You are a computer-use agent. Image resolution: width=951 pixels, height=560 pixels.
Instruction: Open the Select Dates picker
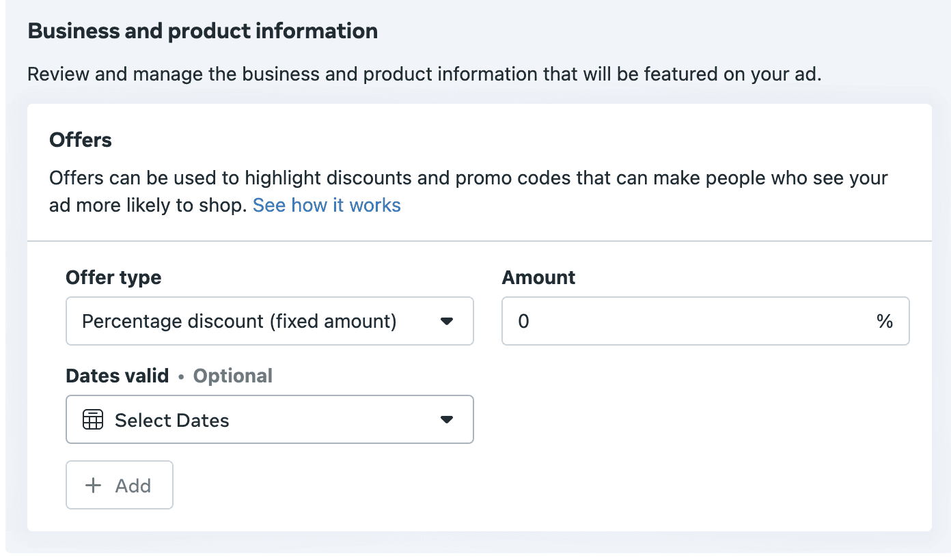coord(270,419)
